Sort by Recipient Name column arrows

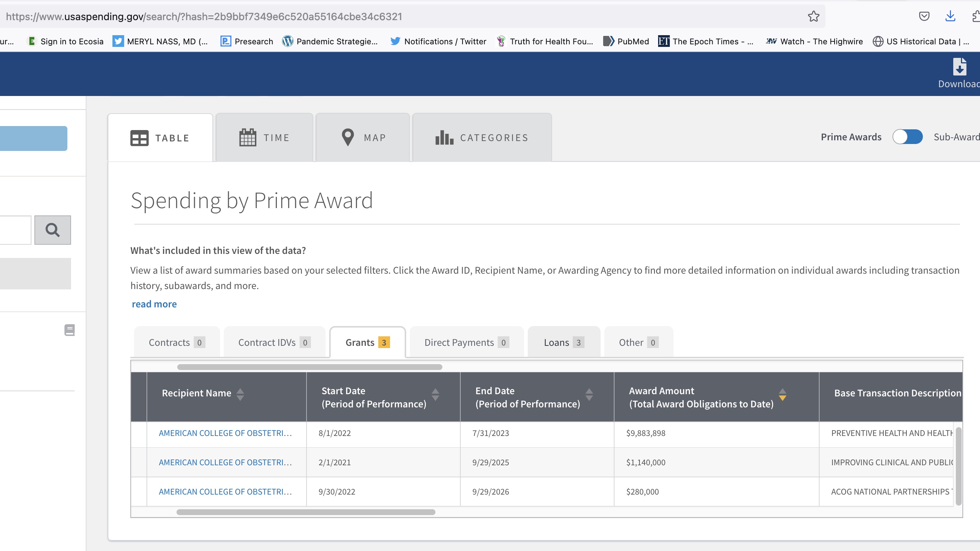point(240,394)
